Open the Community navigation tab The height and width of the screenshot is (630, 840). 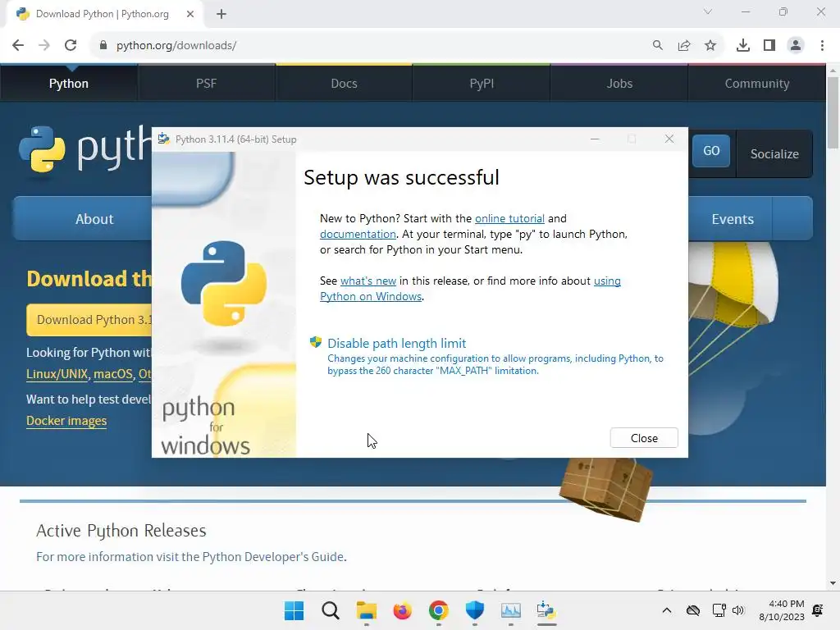[757, 83]
